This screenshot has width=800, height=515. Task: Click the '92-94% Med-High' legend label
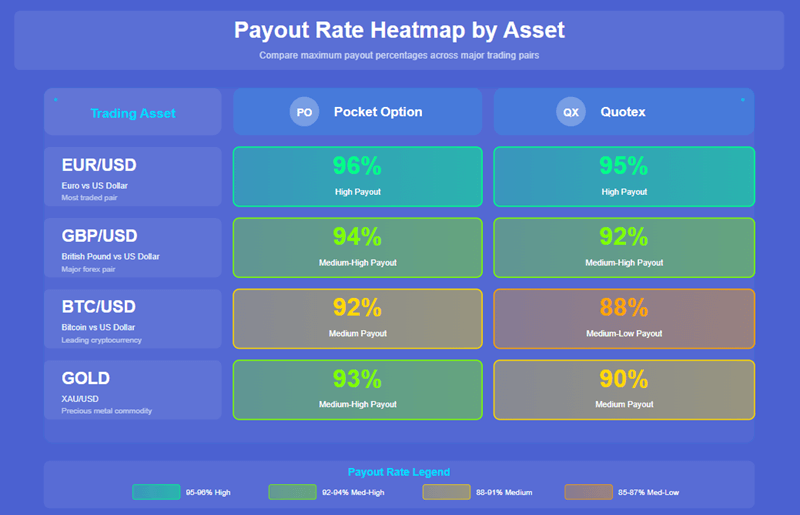(x=353, y=493)
